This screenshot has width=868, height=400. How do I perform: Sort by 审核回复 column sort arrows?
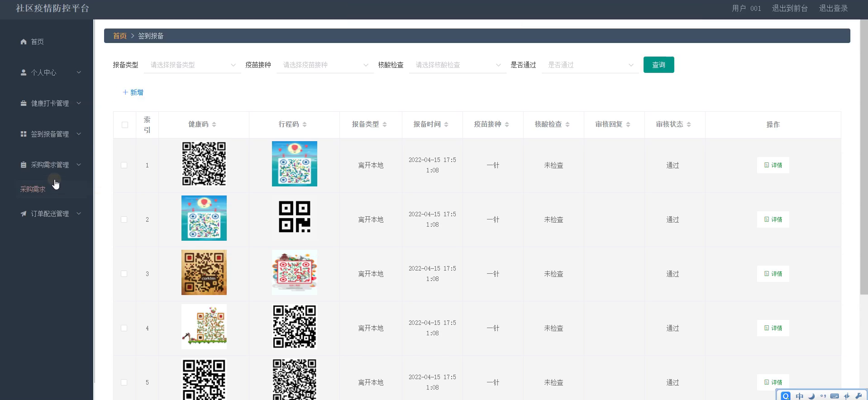(x=628, y=124)
